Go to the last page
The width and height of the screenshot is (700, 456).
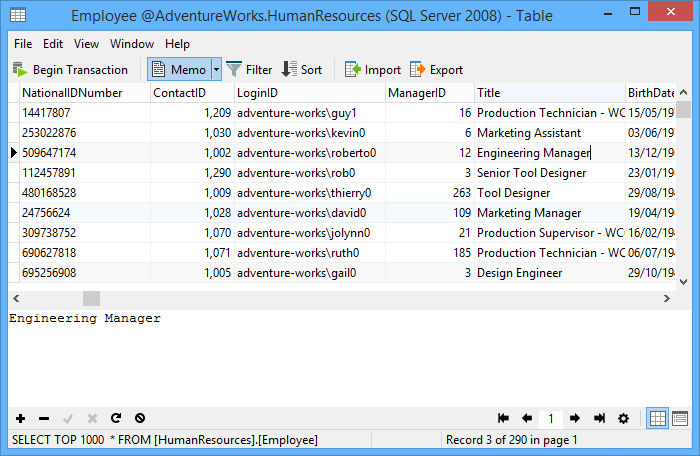click(599, 418)
